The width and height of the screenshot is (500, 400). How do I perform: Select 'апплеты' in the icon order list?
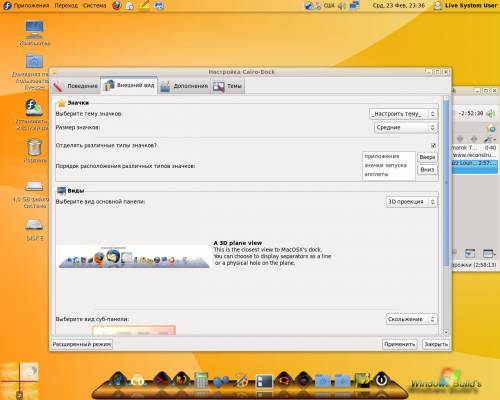pyautogui.click(x=388, y=174)
